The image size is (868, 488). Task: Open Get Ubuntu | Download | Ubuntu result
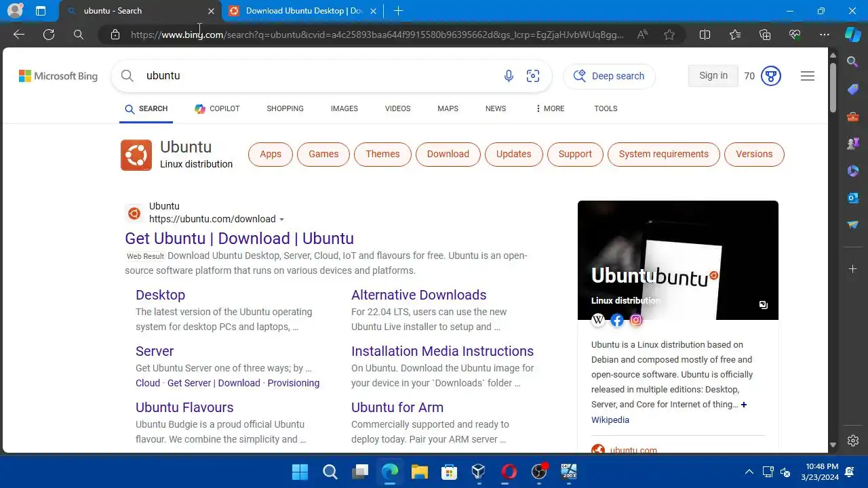coord(239,239)
